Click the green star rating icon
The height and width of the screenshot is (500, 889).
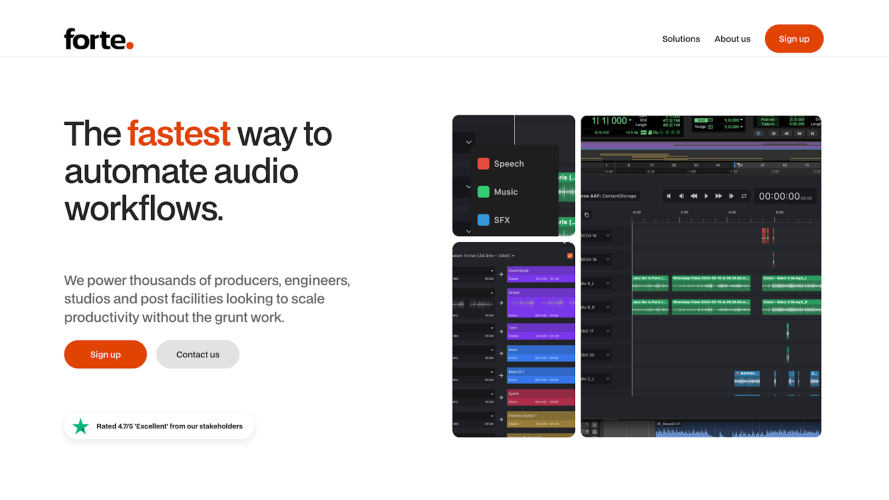[81, 426]
